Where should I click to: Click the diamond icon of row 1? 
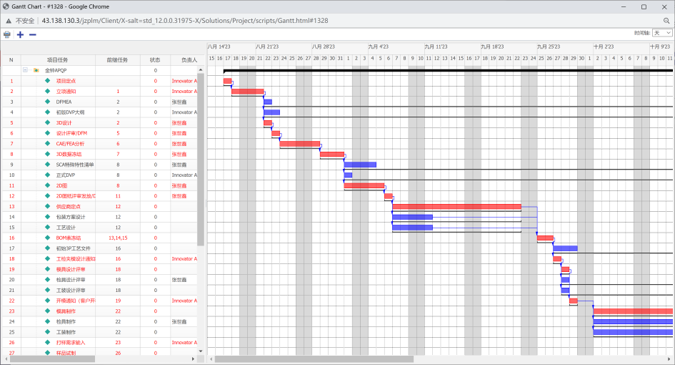pyautogui.click(x=47, y=80)
